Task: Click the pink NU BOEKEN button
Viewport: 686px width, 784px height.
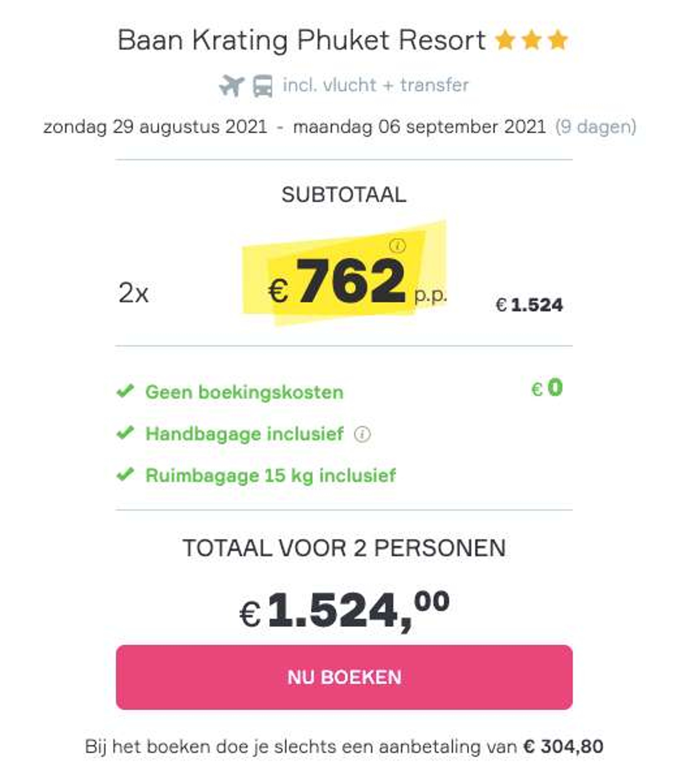Action: coord(344,677)
